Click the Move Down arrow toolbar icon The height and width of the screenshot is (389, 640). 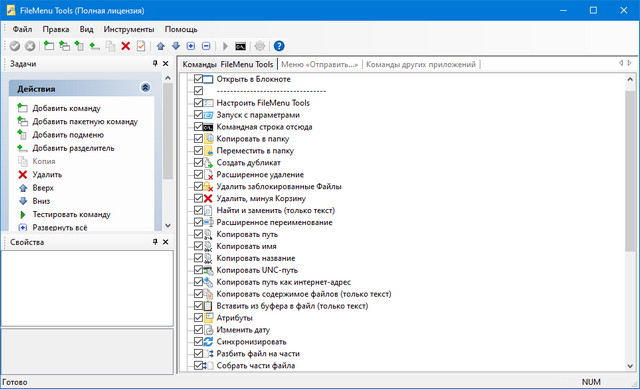coord(176,46)
